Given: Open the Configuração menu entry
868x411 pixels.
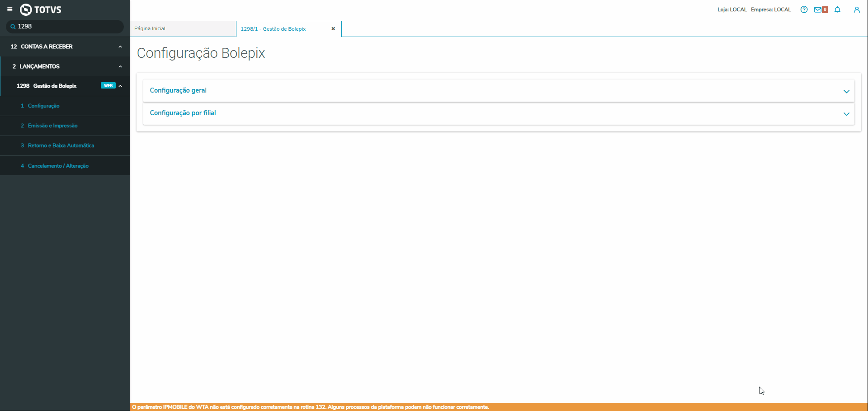Looking at the screenshot, I should [65, 106].
